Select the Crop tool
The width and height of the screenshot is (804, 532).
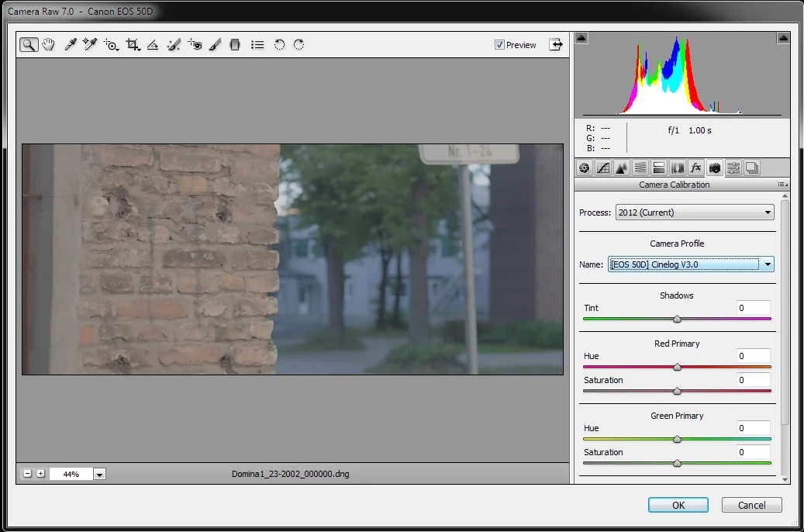point(133,45)
